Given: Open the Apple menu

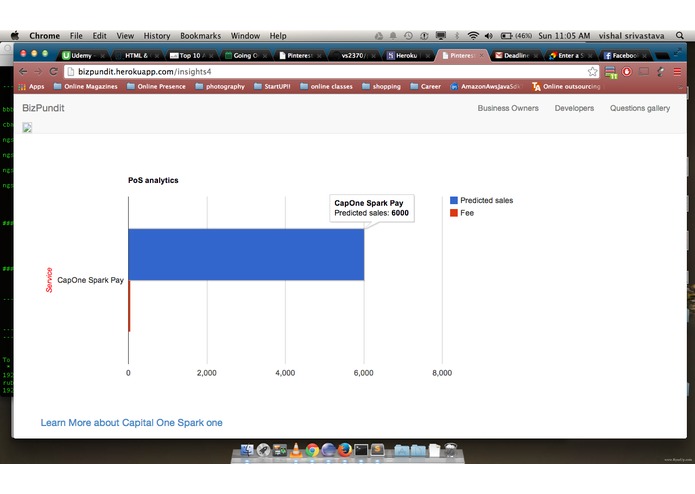Looking at the screenshot, I should [x=15, y=35].
